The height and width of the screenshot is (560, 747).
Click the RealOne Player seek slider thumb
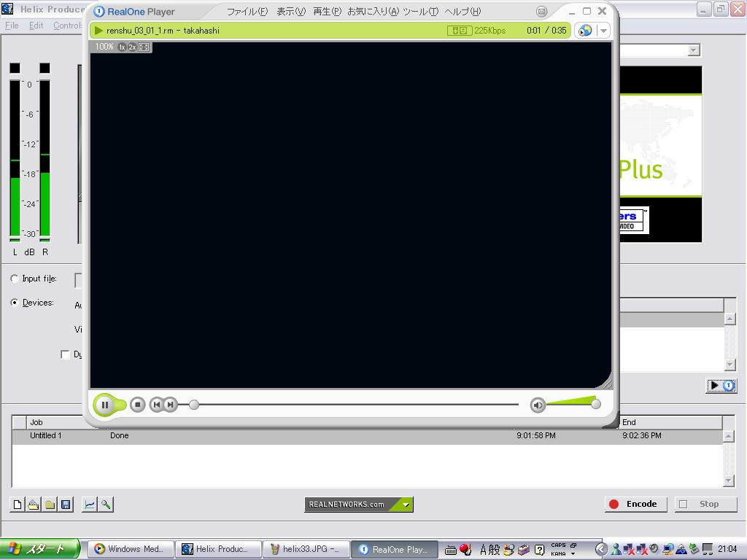(194, 405)
